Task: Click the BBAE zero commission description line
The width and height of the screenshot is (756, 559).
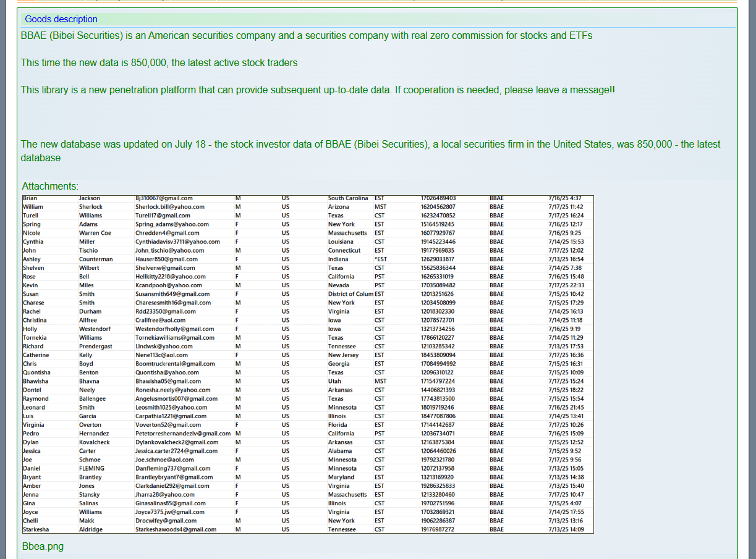Action: click(x=306, y=36)
